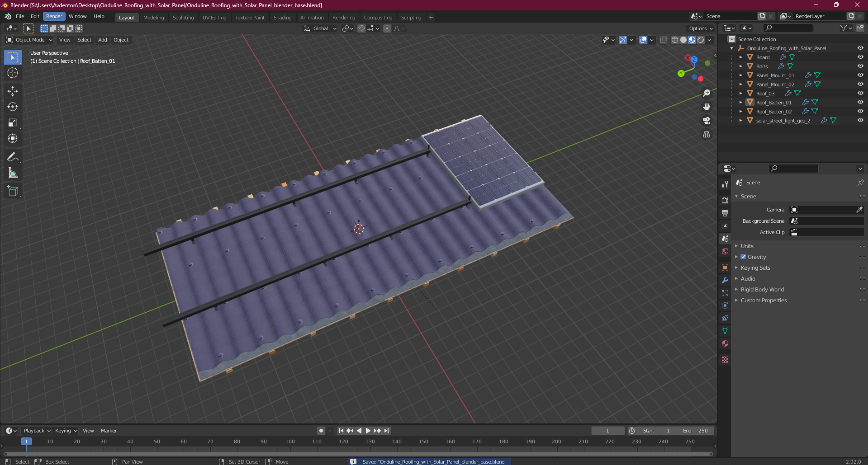Hide Panel_Mouint_01 with its eye icon
Viewport: 868px width, 465px height.
tap(860, 75)
